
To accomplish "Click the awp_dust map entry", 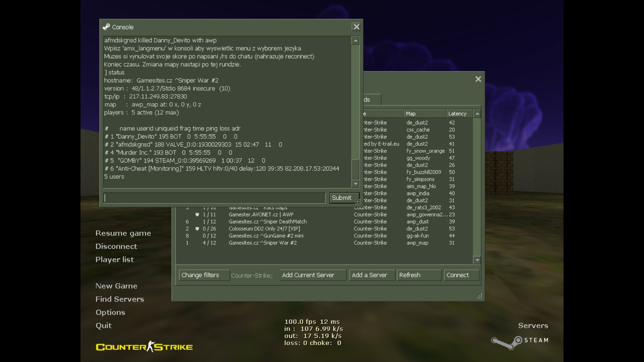I will click(418, 222).
